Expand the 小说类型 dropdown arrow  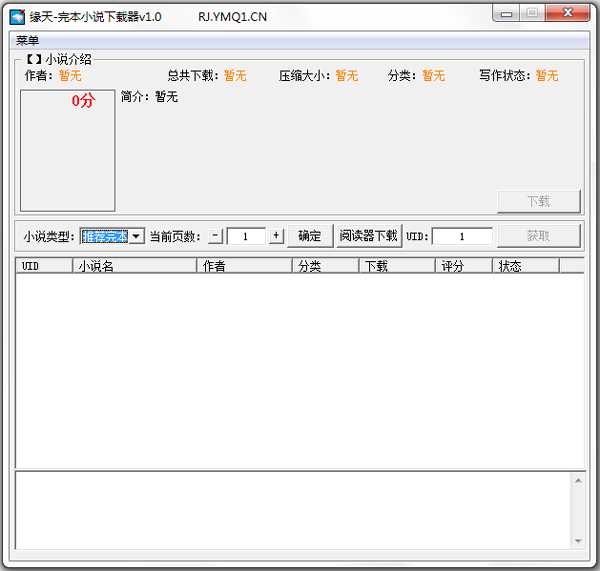pos(136,236)
